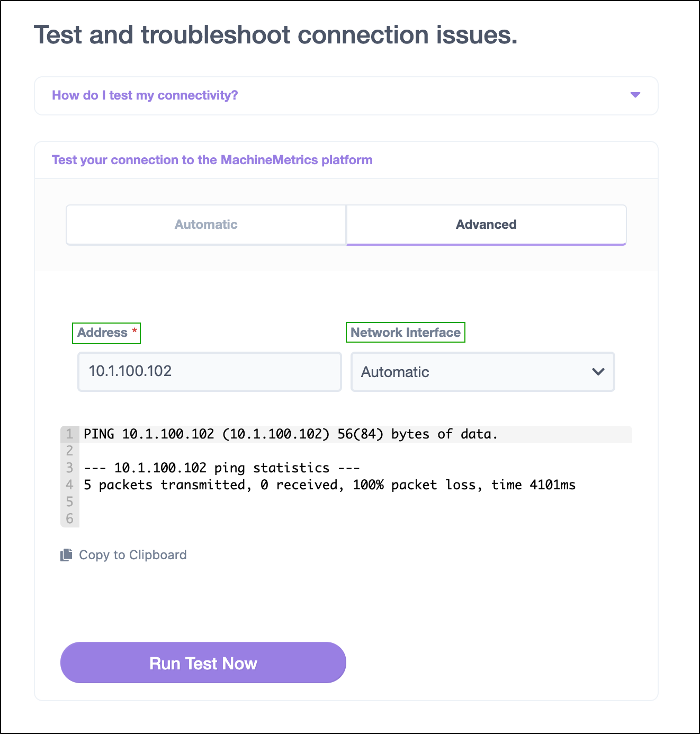The width and height of the screenshot is (700, 734).
Task: Click the packets transmitted result line
Action: point(329,485)
